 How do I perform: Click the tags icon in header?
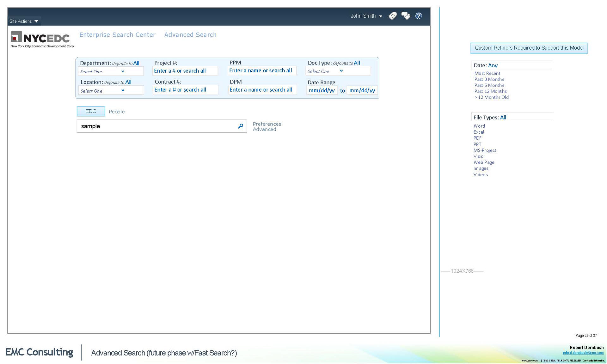(392, 16)
